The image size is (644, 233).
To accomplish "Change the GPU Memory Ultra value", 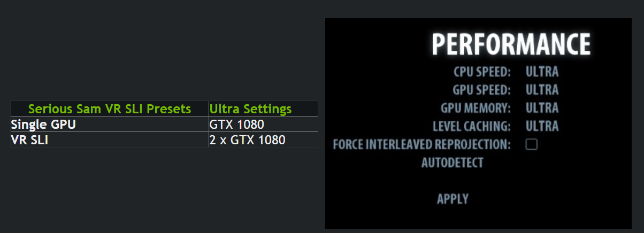I will point(542,108).
